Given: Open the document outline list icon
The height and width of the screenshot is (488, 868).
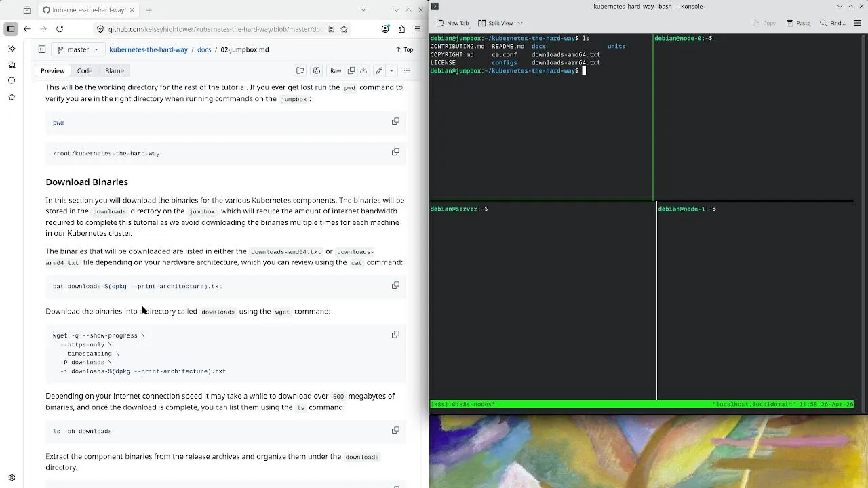Looking at the screenshot, I should 407,70.
